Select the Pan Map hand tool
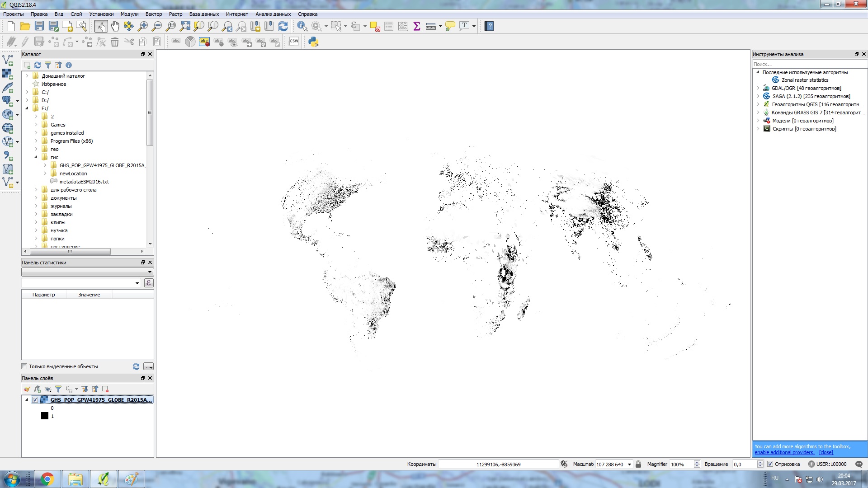The height and width of the screenshot is (488, 868). [115, 26]
